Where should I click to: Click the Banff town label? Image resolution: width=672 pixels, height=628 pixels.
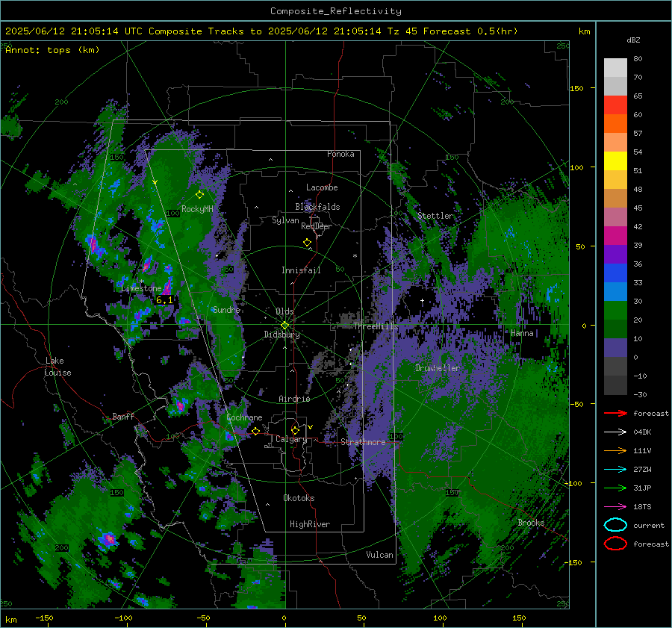(x=123, y=416)
